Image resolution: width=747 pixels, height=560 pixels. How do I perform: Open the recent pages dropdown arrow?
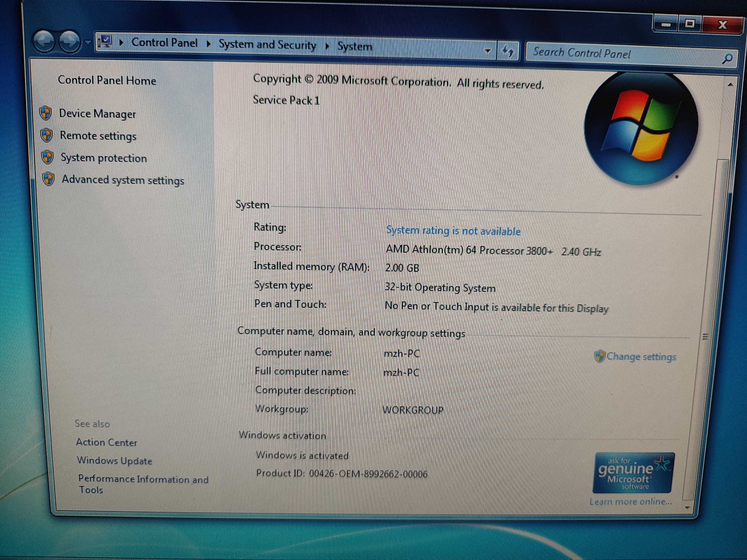(x=88, y=43)
